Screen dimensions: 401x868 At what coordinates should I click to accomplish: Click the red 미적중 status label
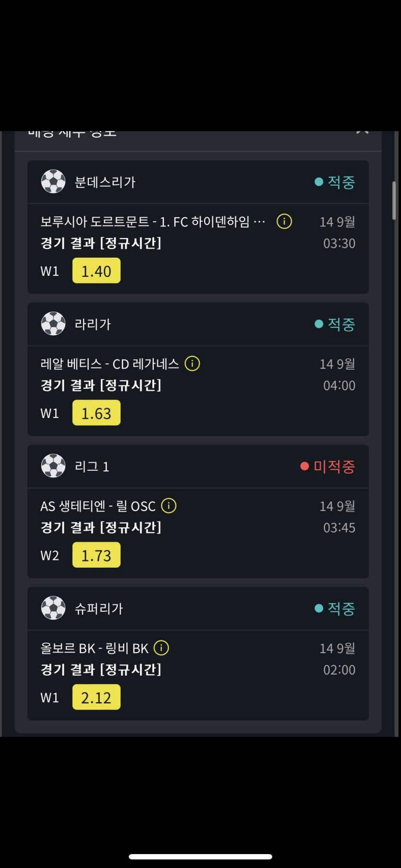[334, 466]
